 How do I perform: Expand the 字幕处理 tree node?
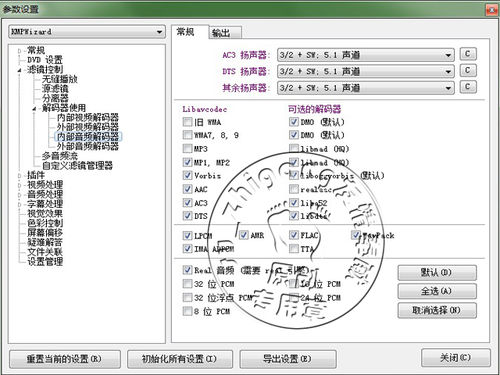coord(19,204)
